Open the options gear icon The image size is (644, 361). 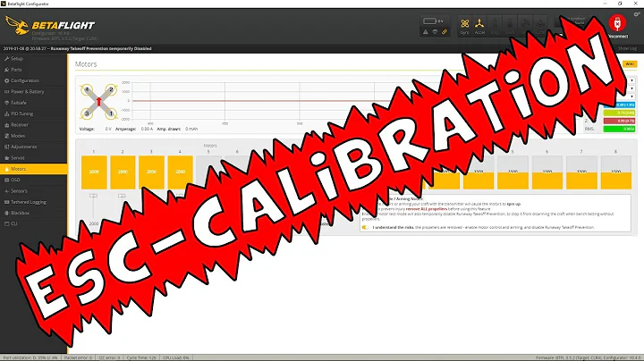(x=637, y=14)
